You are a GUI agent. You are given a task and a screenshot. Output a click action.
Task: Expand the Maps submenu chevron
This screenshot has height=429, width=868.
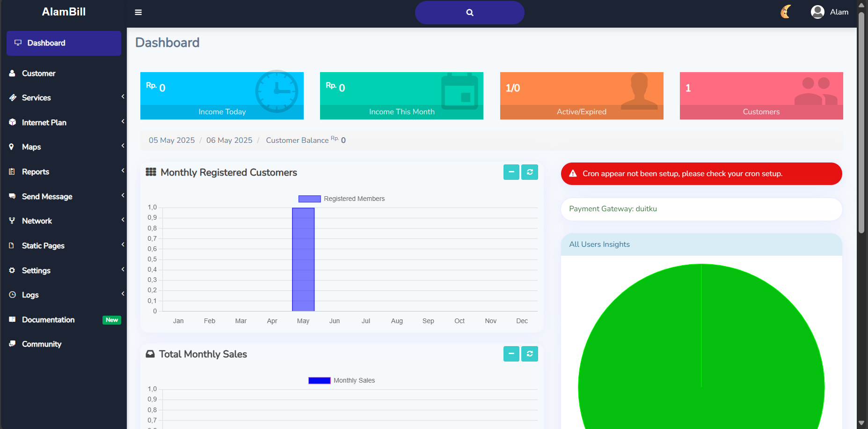[x=123, y=146]
